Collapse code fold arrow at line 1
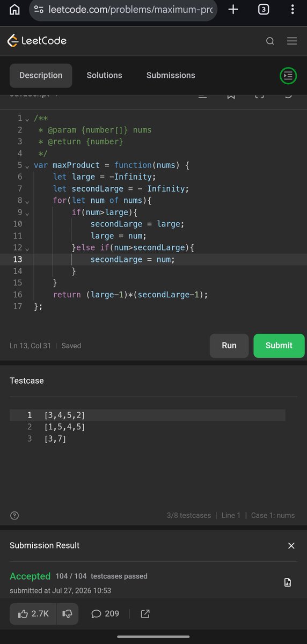This screenshot has height=644, width=307. pyautogui.click(x=27, y=119)
